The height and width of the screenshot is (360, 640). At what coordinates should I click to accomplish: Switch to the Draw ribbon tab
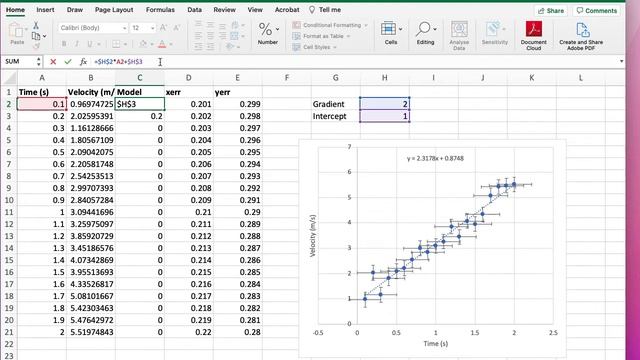pyautogui.click(x=75, y=10)
